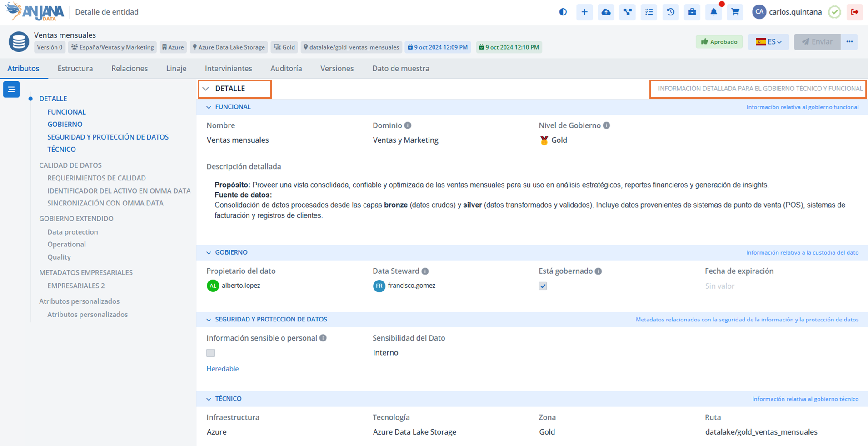Check 'Información sensible o personal' box
This screenshot has height=446, width=868.
[210, 353]
